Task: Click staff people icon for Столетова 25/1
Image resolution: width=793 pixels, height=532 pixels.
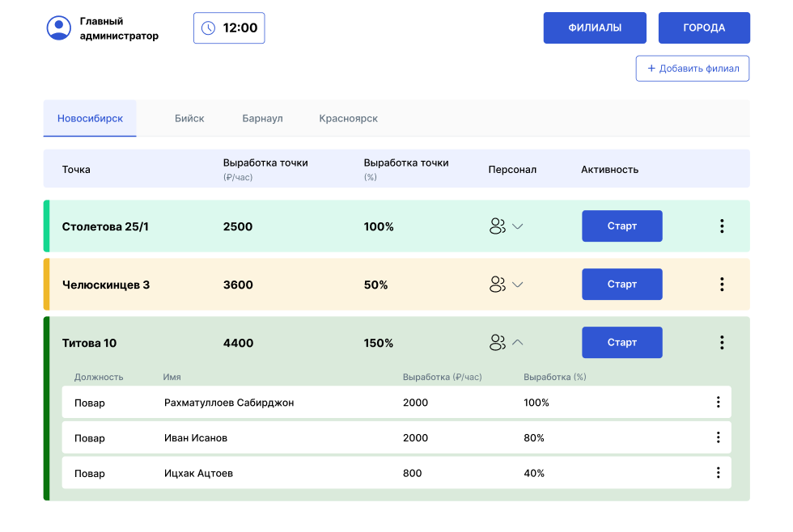Action: click(x=497, y=226)
